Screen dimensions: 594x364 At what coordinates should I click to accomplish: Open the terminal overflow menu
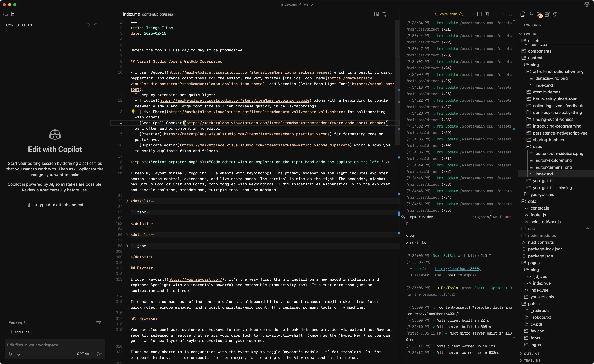pyautogui.click(x=495, y=14)
